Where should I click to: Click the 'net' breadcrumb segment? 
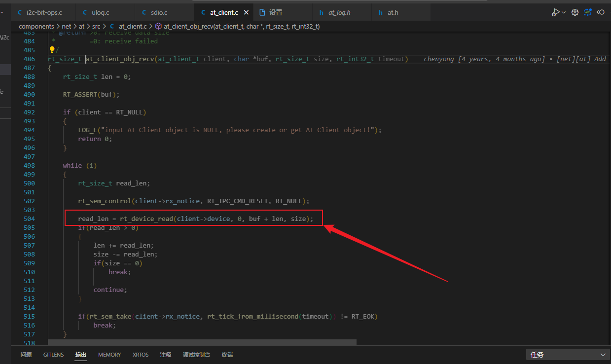point(67,26)
